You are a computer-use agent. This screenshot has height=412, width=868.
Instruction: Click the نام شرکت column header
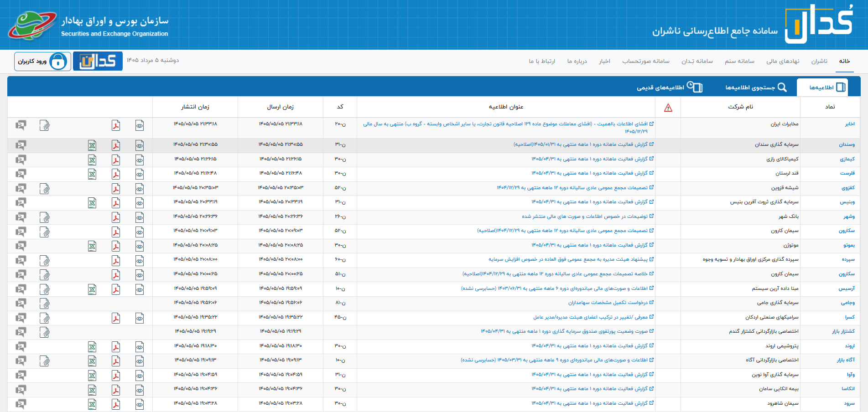coord(741,107)
